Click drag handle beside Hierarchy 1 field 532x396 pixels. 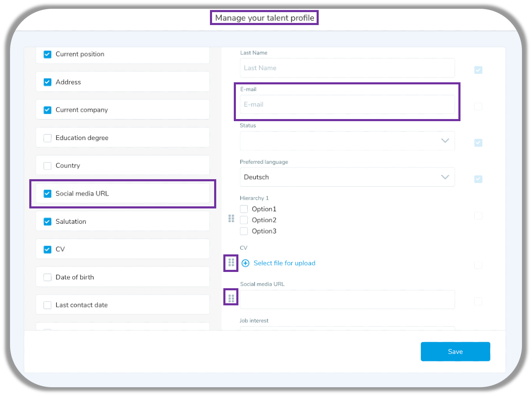(x=231, y=218)
